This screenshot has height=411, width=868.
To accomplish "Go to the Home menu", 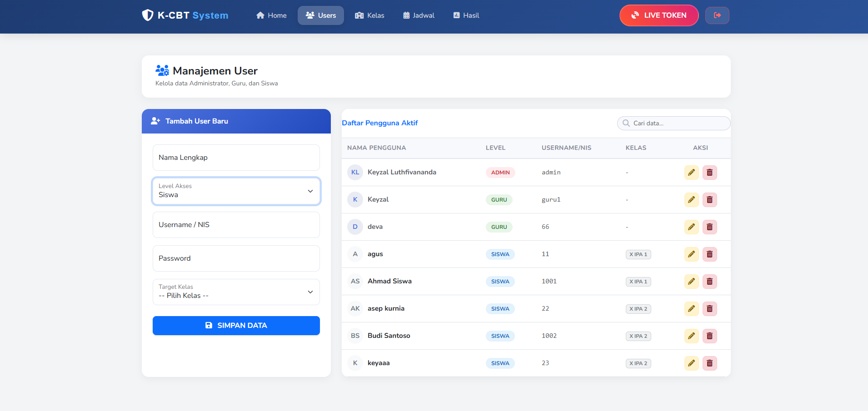I will [271, 15].
